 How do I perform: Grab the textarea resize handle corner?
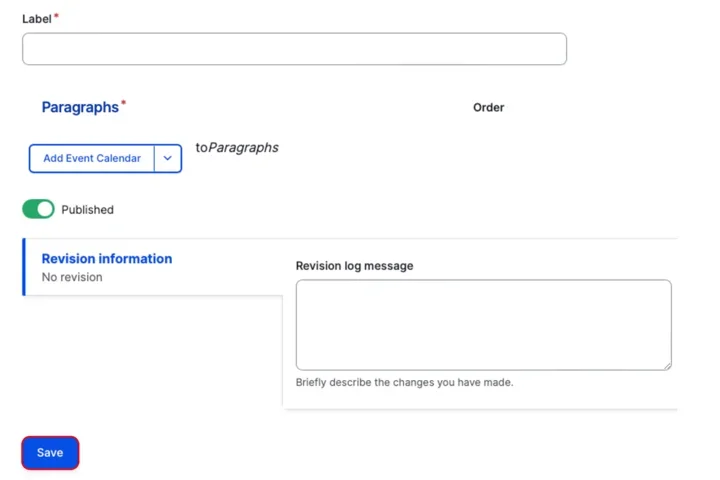(667, 366)
